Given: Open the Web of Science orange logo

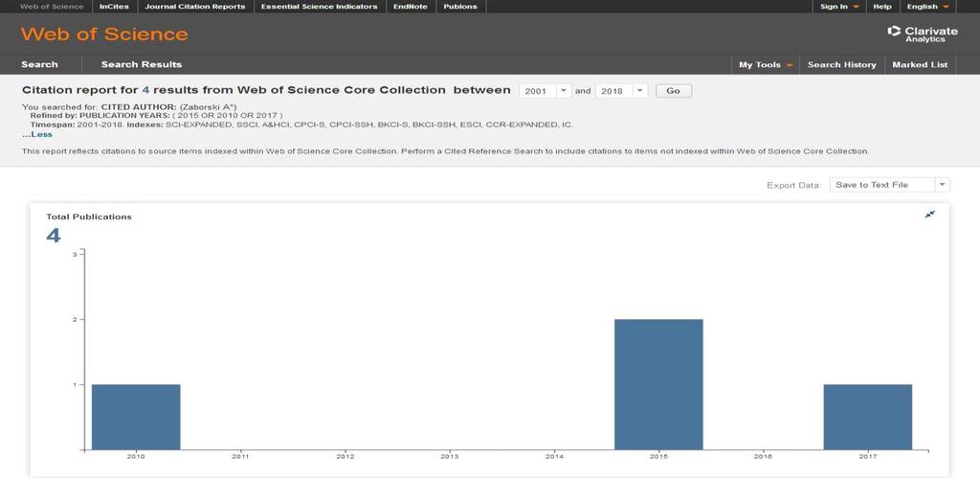Looking at the screenshot, I should point(104,34).
